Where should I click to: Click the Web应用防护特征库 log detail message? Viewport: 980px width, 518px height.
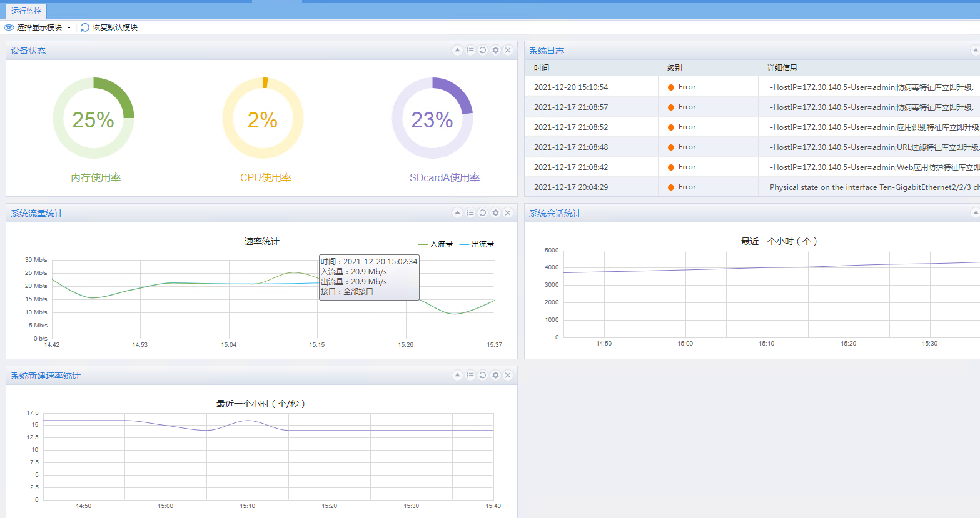click(875, 167)
